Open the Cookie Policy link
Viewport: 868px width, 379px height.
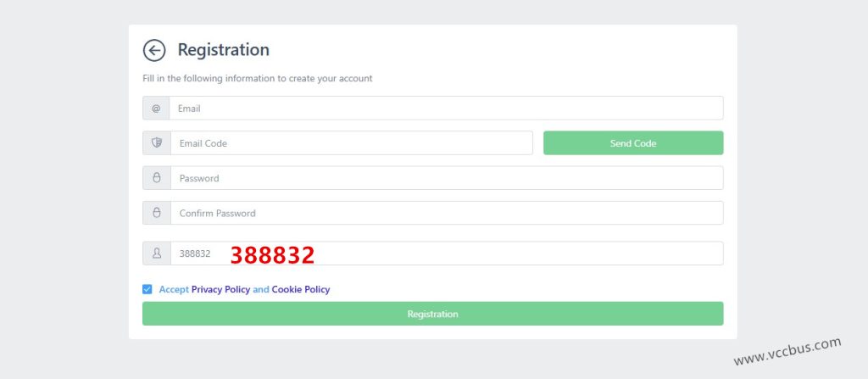pos(301,289)
